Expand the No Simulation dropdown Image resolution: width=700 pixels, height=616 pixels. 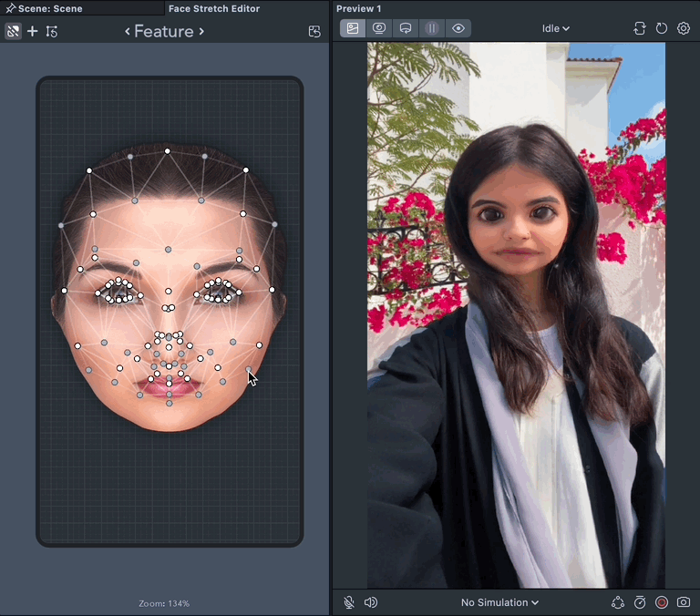point(499,602)
